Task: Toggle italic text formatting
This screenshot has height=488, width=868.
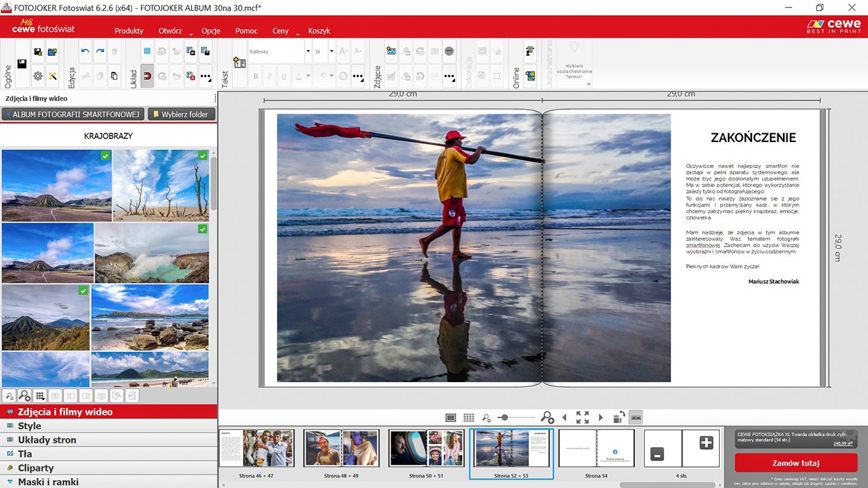Action: [270, 76]
